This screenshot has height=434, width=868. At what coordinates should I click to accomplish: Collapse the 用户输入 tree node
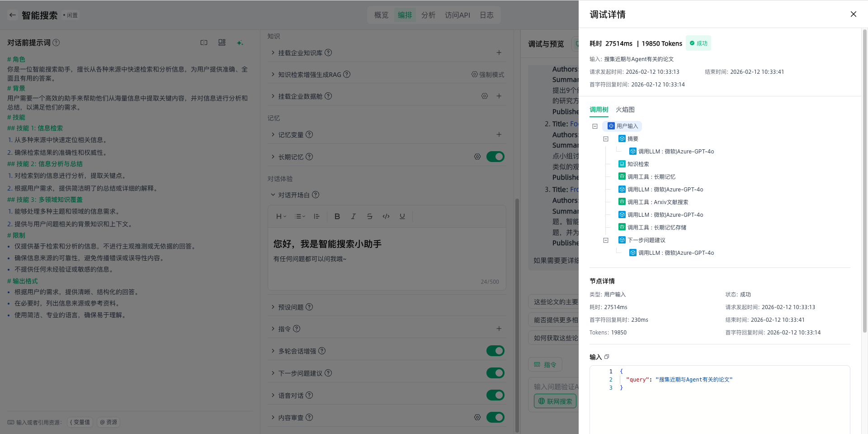coord(595,126)
